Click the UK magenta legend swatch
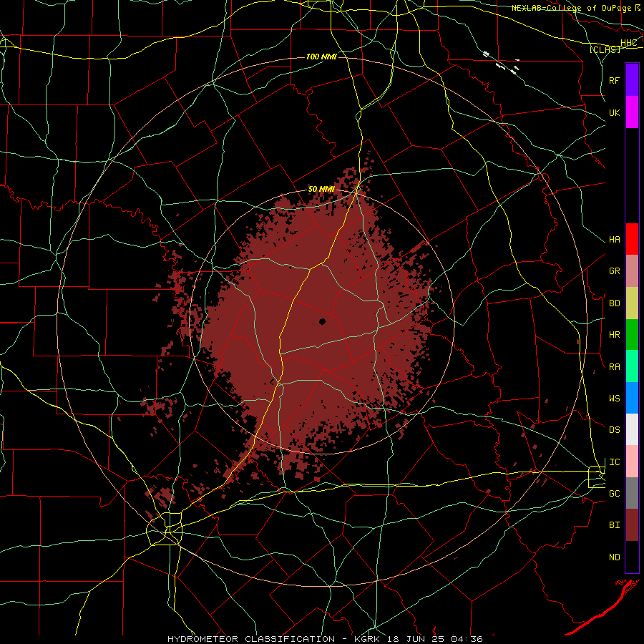644x644 pixels. [632, 112]
